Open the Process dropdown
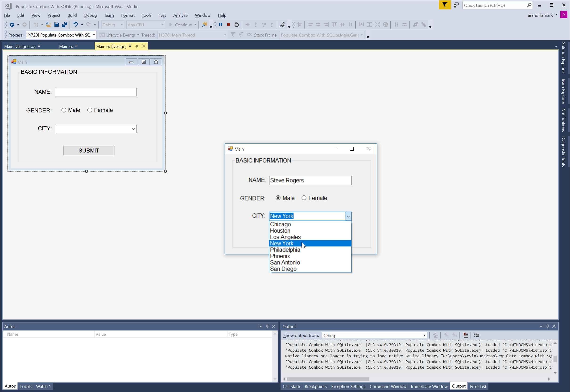The image size is (570, 392). click(x=94, y=35)
